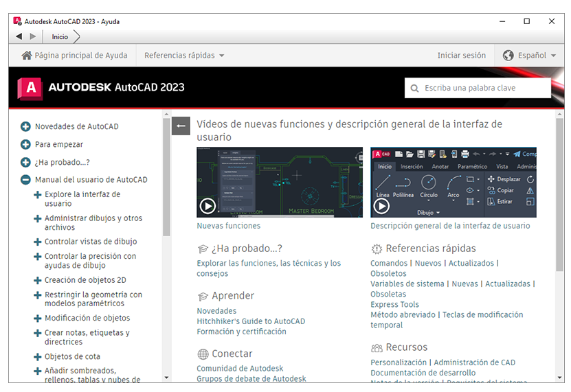Click the search magnifier icon
The image size is (571, 392).
pyautogui.click(x=414, y=88)
